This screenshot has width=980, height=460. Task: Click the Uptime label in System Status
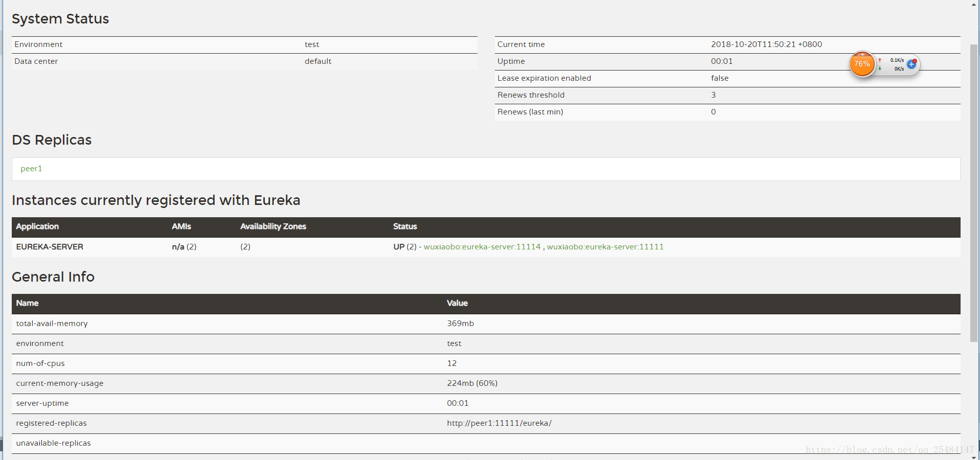click(511, 61)
